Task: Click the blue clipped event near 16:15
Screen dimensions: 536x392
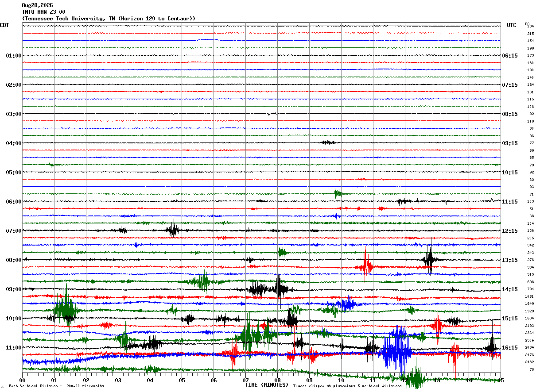Action: 396,350
